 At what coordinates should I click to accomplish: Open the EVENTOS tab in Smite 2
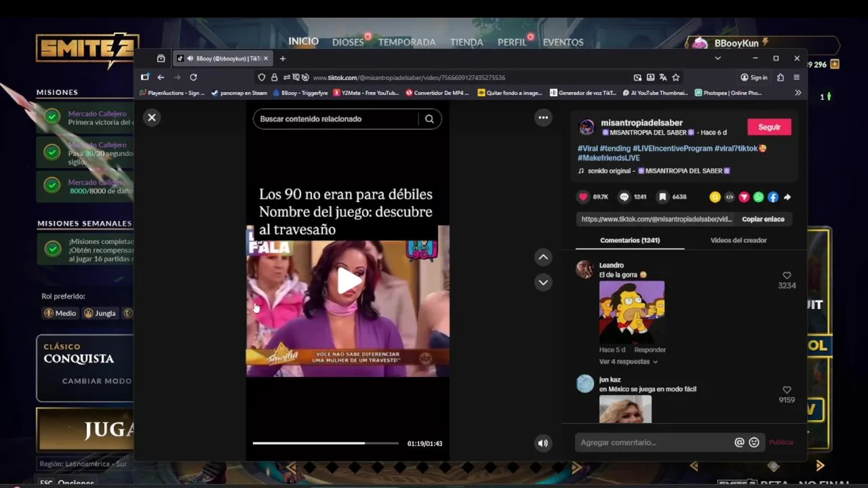[563, 42]
